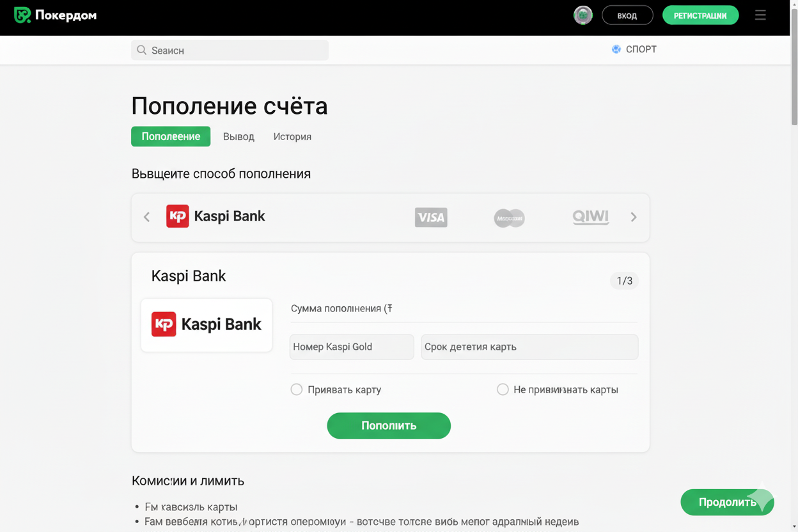Click the search magnifier icon
This screenshot has height=532, width=798.
(142, 50)
